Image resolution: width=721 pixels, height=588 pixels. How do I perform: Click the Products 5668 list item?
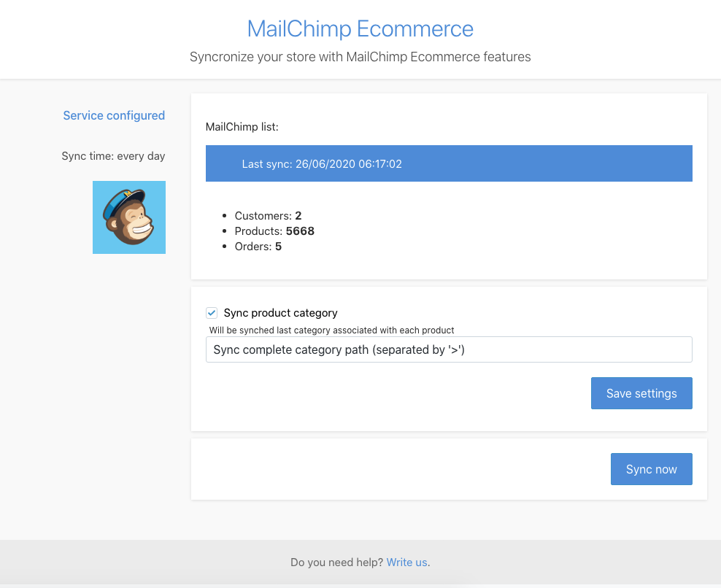274,231
